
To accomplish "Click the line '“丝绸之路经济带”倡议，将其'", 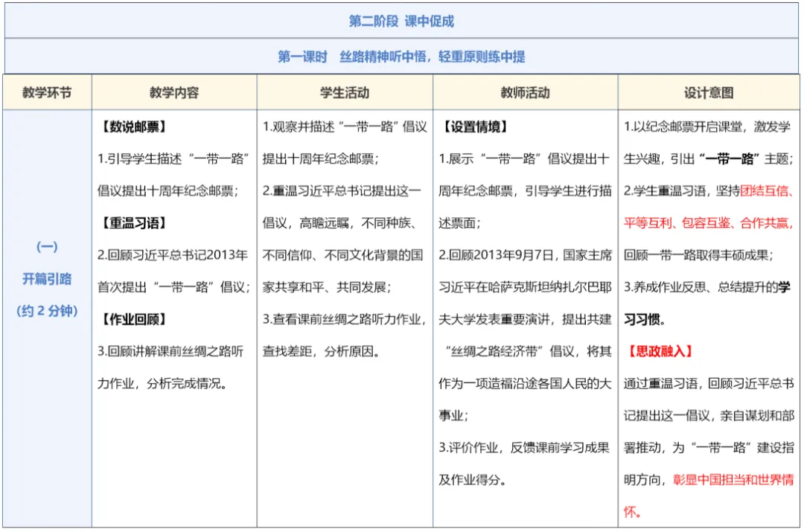I will coord(528,352).
